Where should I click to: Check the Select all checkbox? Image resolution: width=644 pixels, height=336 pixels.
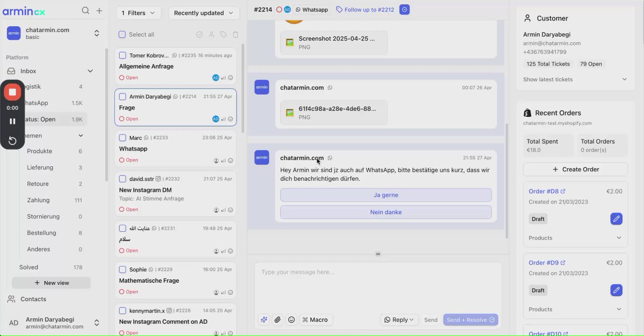(x=122, y=34)
